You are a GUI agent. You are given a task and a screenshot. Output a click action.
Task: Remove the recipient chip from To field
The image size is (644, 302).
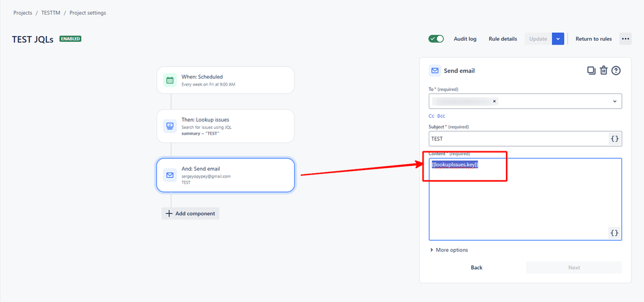[x=494, y=101]
